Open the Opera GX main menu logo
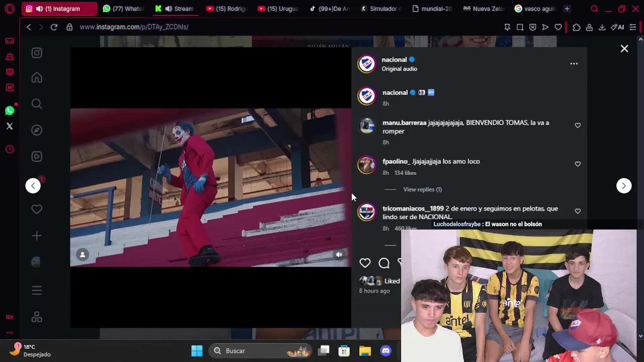 click(x=10, y=9)
